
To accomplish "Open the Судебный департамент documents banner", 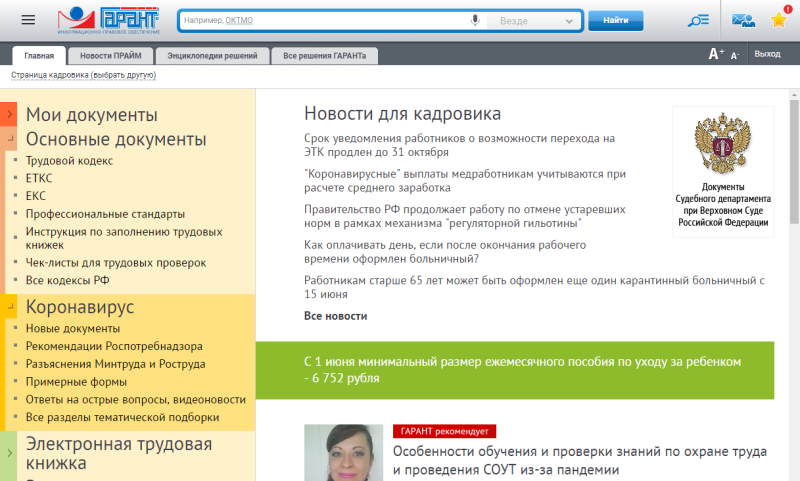I will point(723,171).
